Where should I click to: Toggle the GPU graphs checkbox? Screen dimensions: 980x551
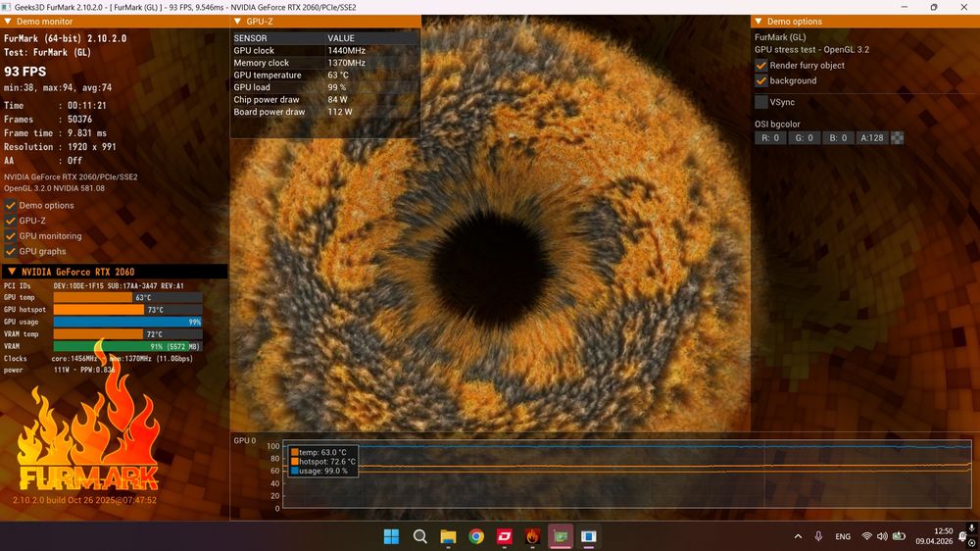[10, 251]
